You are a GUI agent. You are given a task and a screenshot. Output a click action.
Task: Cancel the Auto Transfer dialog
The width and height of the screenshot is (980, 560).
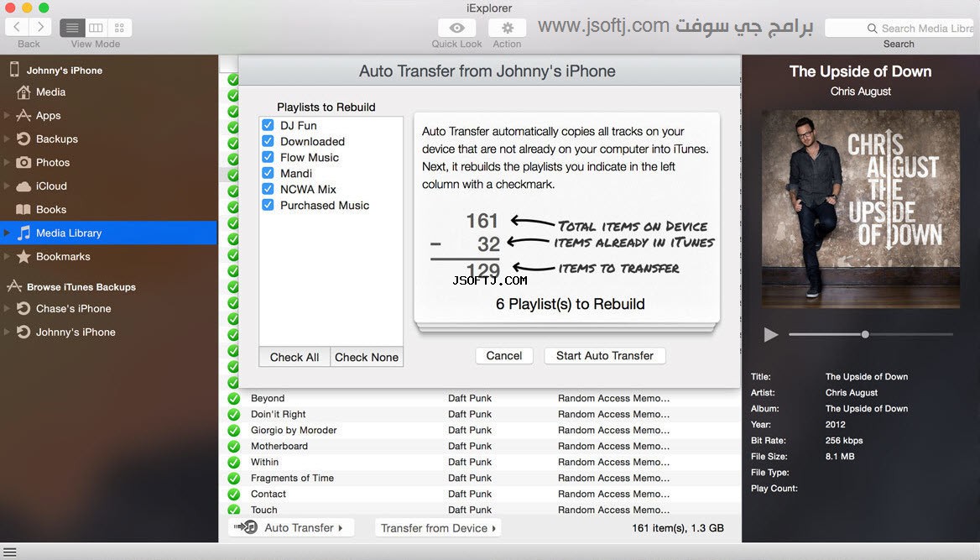tap(503, 355)
